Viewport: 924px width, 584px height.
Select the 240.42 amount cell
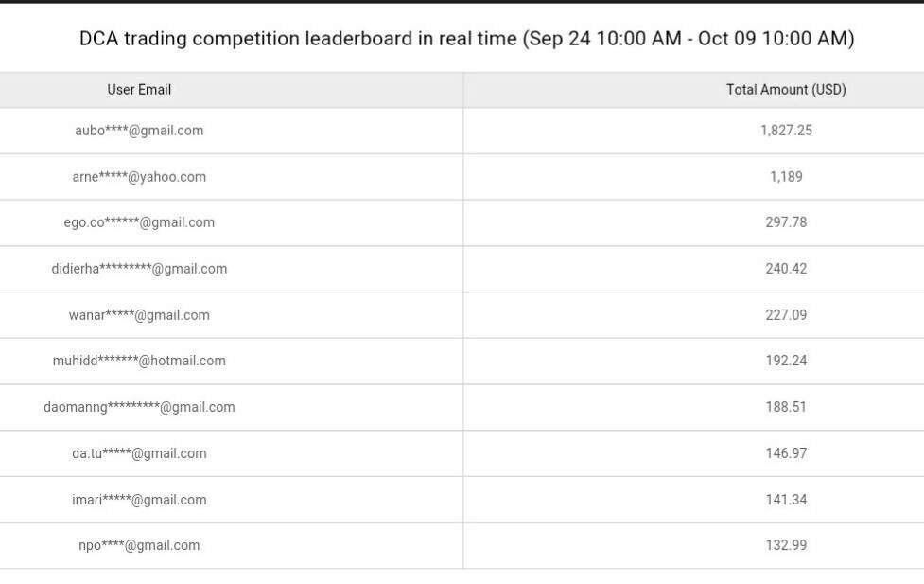[x=786, y=269]
